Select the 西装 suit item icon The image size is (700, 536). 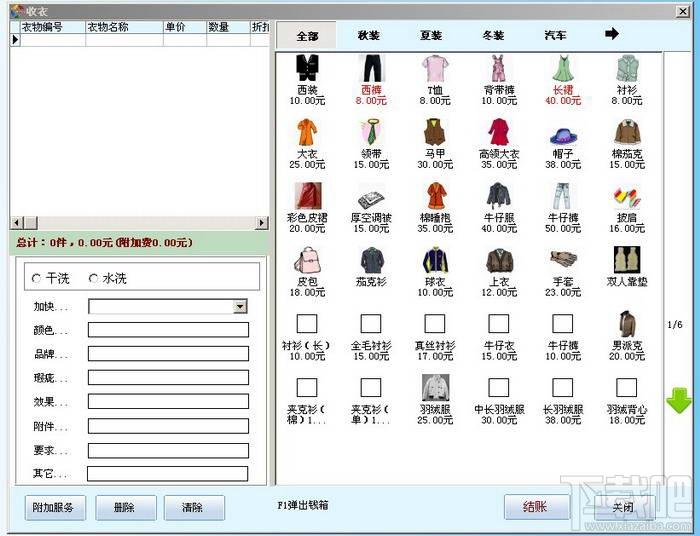tap(307, 68)
